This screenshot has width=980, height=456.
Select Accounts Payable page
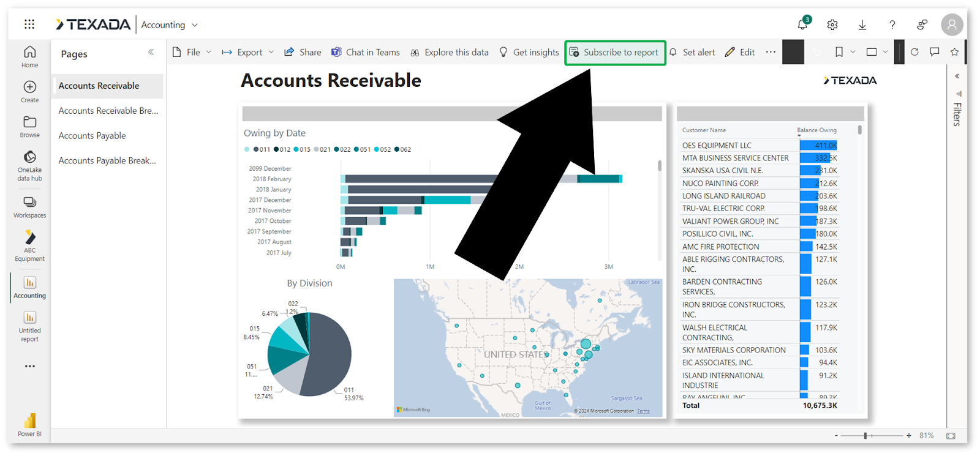[108, 136]
